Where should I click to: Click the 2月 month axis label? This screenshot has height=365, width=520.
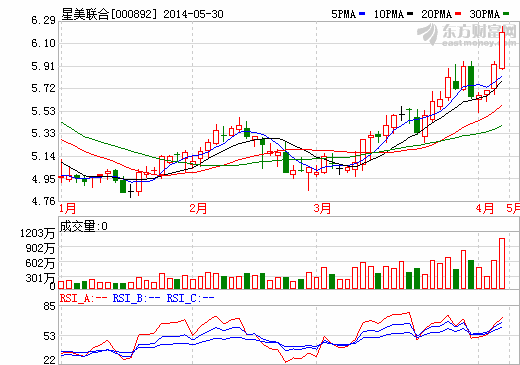198,209
